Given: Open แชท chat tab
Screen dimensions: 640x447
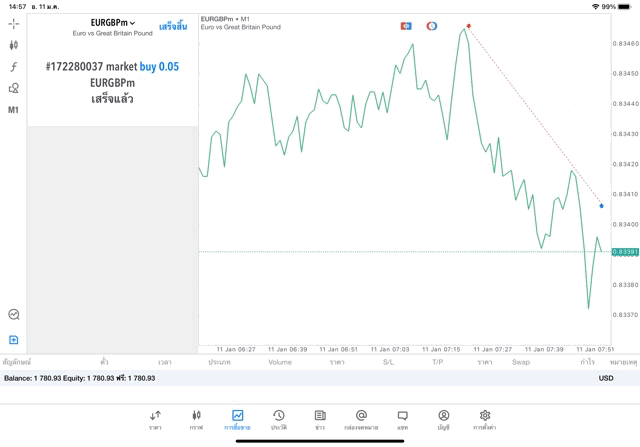Looking at the screenshot, I should [402, 419].
